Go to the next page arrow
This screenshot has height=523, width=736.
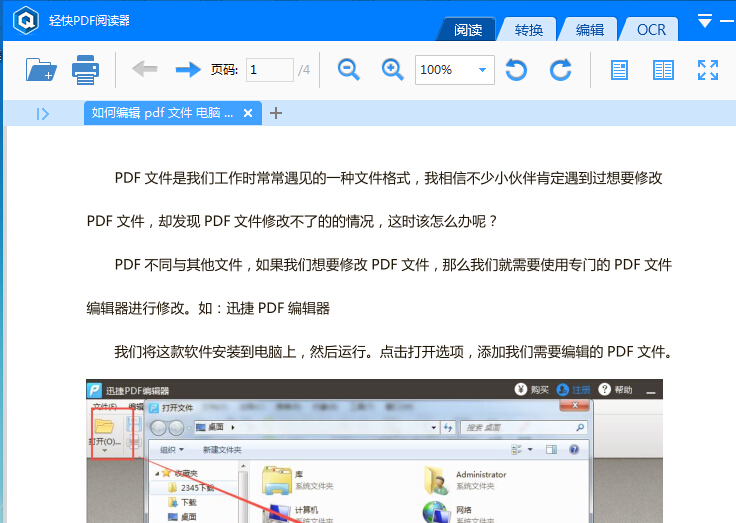tap(188, 69)
